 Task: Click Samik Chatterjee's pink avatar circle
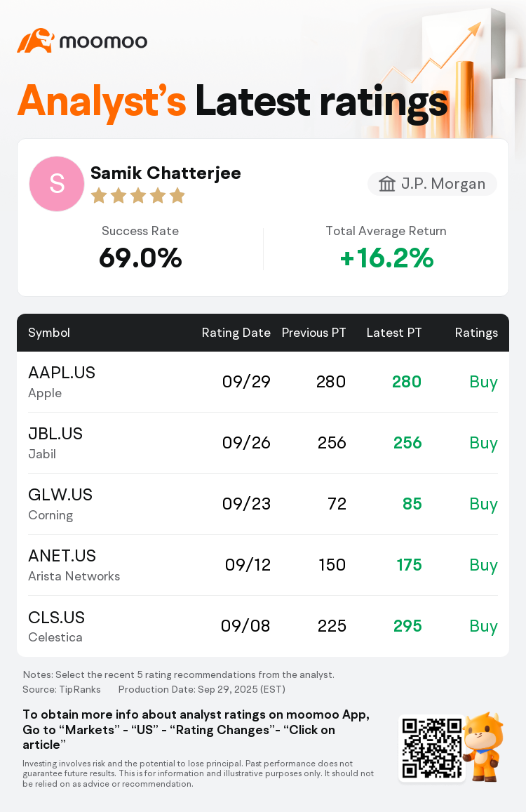point(57,184)
